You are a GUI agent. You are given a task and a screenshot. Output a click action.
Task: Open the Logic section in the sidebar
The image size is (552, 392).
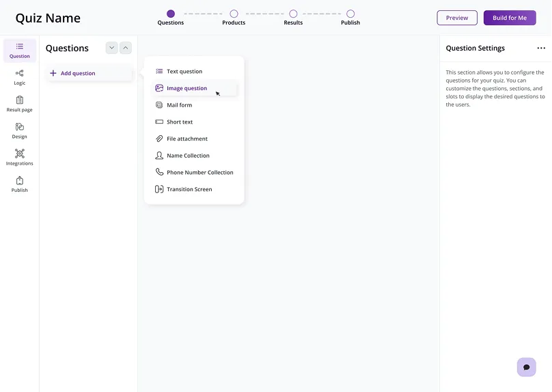tap(19, 77)
